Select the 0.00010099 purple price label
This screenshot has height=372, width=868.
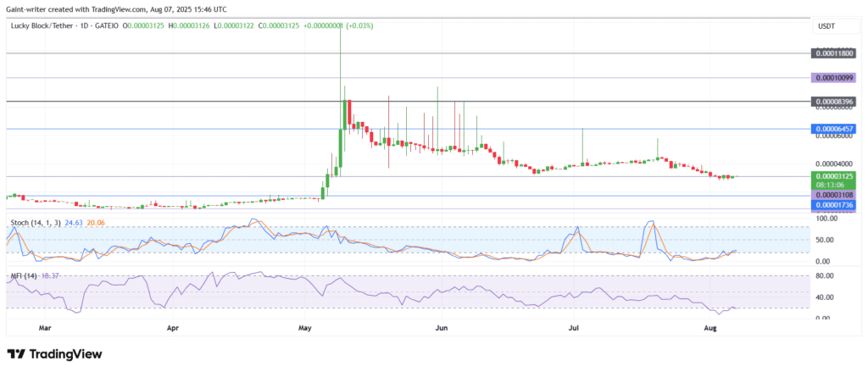(x=834, y=77)
